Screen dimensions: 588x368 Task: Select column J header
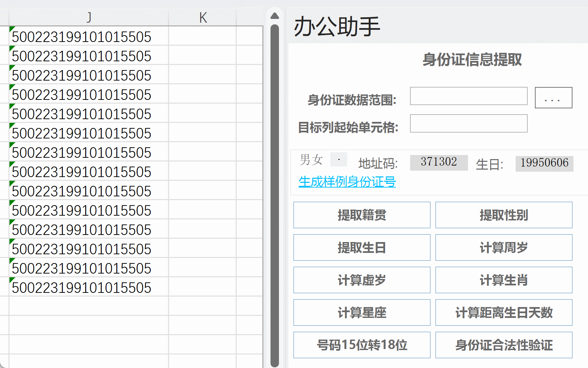89,18
